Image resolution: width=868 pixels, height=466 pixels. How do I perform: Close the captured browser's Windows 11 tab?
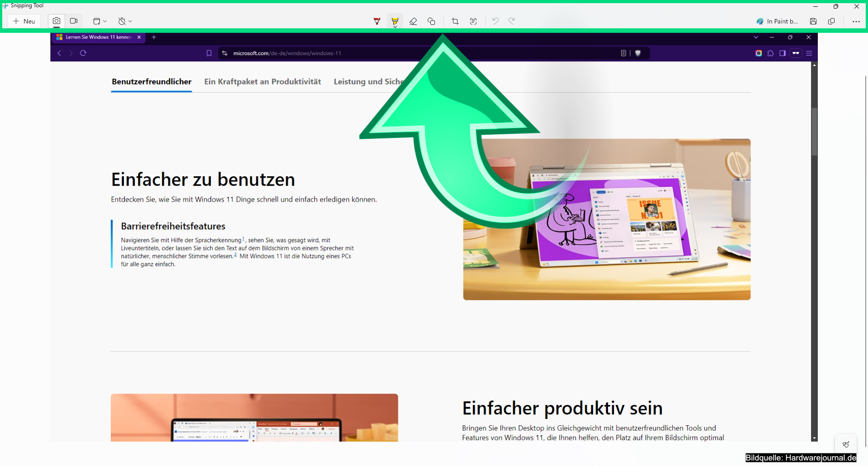(139, 38)
